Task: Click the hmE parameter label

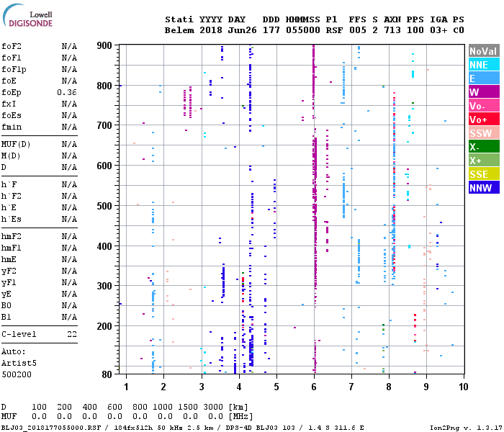Action: tap(9, 260)
